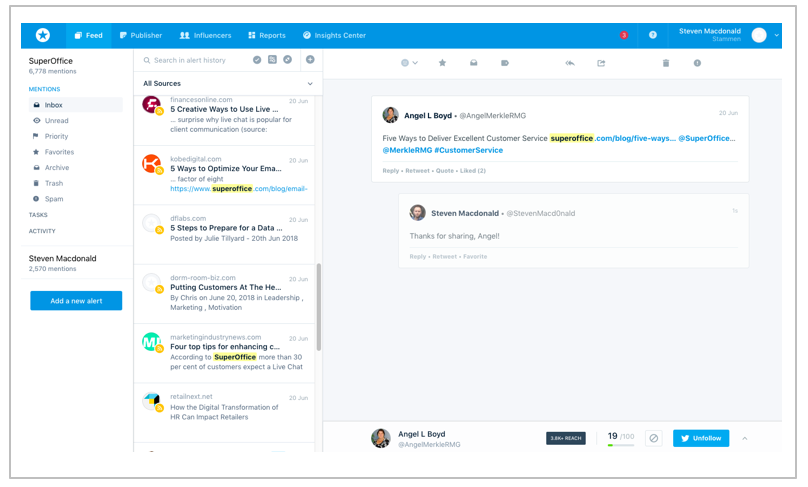The image size is (808, 487).
Task: Click the mention list scrollbar
Action: pyautogui.click(x=319, y=307)
